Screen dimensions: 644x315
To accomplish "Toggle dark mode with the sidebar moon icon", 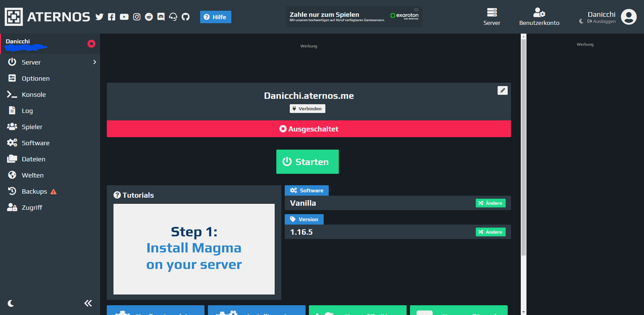I will pos(11,303).
